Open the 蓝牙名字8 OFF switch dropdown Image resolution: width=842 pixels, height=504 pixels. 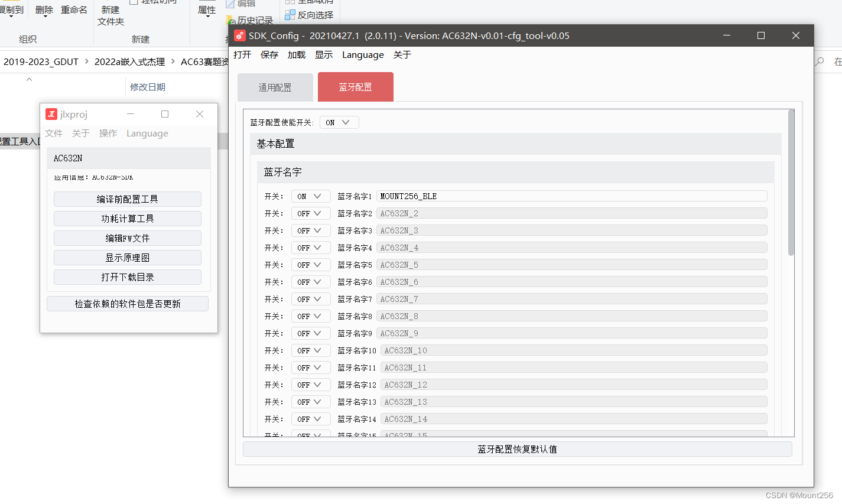point(311,316)
